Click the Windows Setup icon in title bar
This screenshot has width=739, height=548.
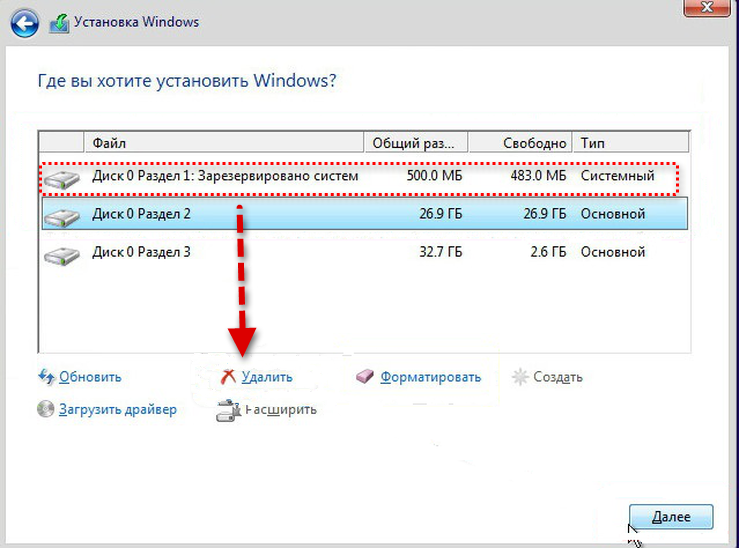click(59, 24)
